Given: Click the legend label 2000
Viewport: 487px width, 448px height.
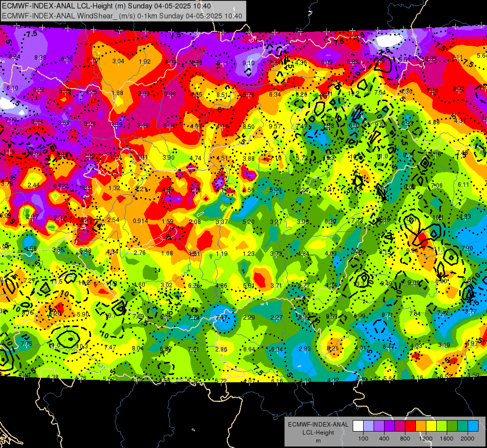Looking at the screenshot, I should pos(468,439).
